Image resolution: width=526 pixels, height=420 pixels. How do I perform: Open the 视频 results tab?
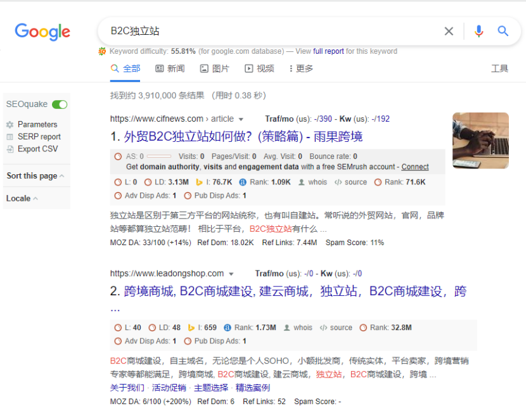click(x=260, y=68)
